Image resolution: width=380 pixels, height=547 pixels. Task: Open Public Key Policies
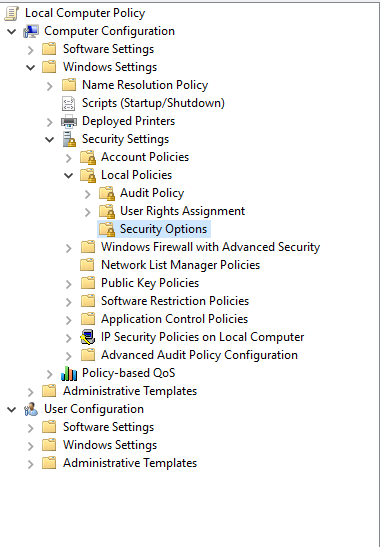point(150,283)
